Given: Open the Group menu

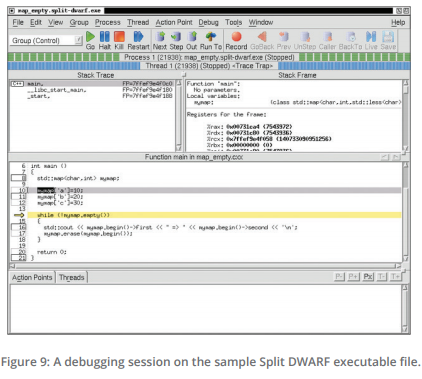Looking at the screenshot, I should [x=79, y=22].
